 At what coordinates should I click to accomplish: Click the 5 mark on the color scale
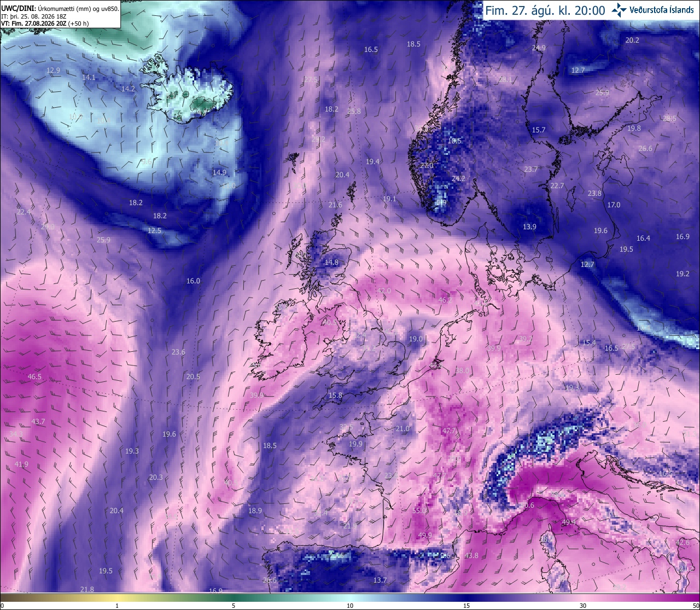pyautogui.click(x=234, y=606)
